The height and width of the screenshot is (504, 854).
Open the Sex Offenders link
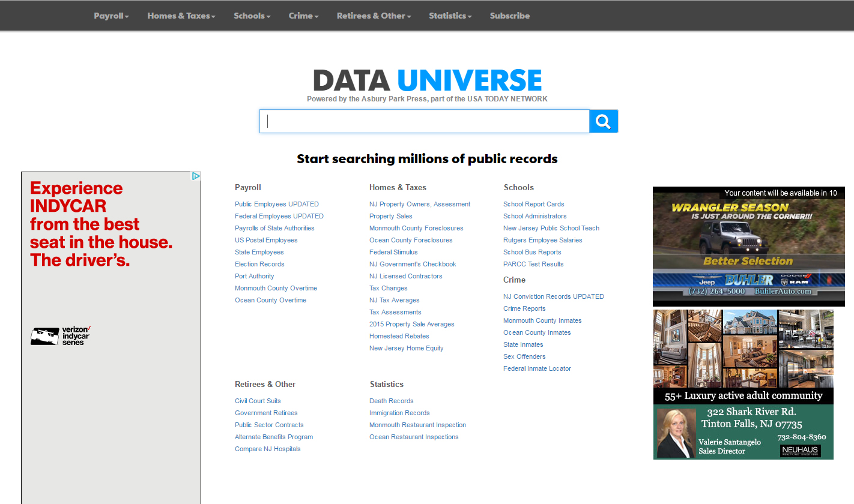(524, 356)
